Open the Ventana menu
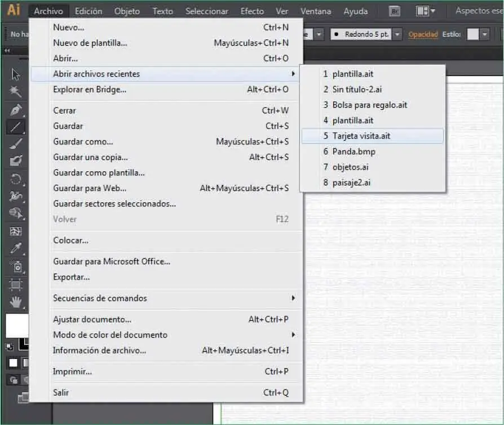Image resolution: width=504 pixels, height=425 pixels. tap(316, 11)
